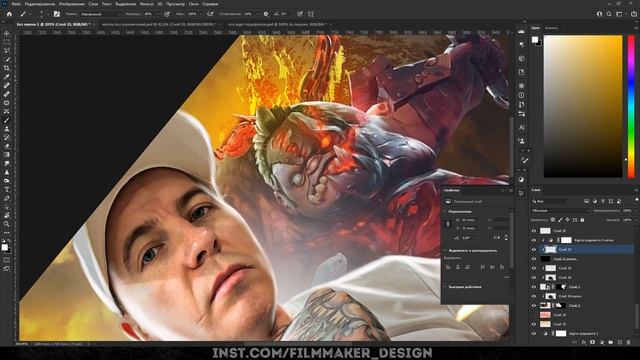Open the Справка menu
Screen dimensions: 640x360
[x=210, y=4]
